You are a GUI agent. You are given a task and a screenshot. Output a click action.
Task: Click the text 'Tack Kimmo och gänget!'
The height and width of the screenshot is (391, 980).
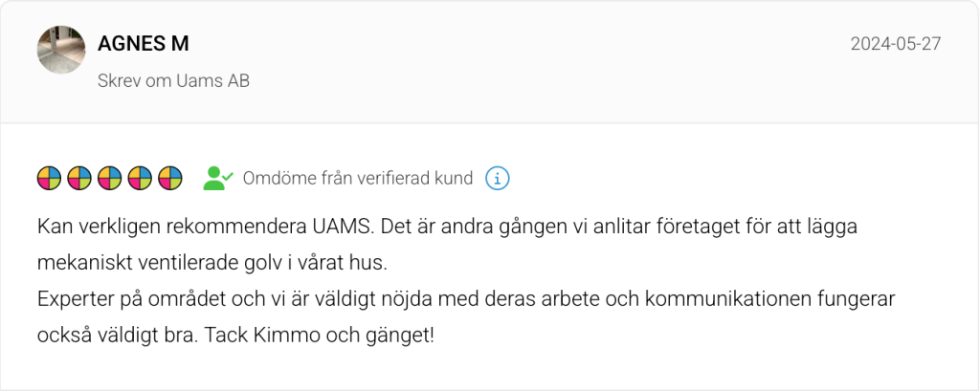tap(345, 337)
